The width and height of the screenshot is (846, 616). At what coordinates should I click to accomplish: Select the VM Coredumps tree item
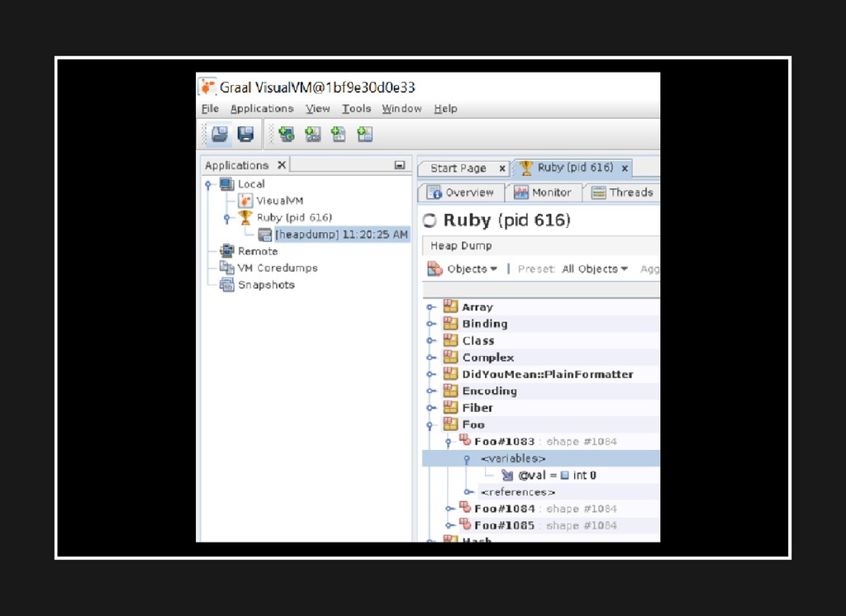(278, 268)
